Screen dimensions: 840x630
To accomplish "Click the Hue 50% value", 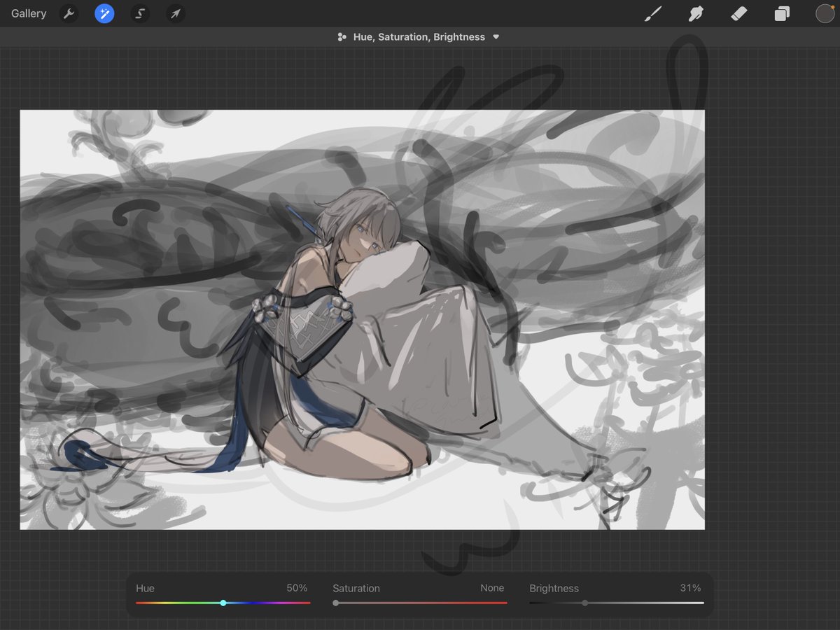I will pos(297,588).
